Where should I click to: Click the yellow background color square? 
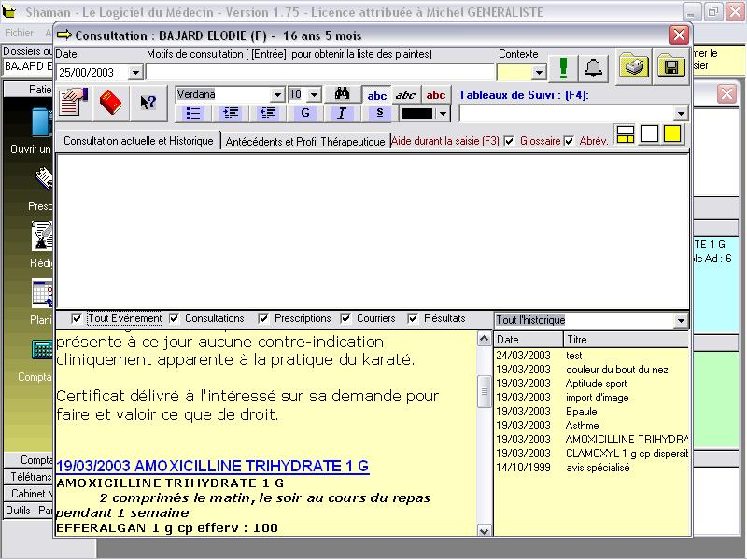[671, 133]
